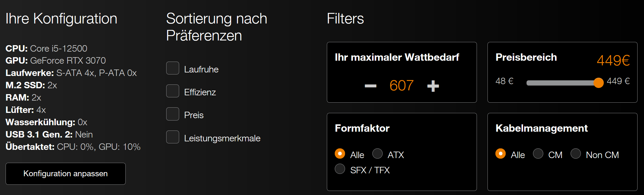This screenshot has width=644, height=195.
Task: Click the 607 wattage value
Action: (402, 86)
